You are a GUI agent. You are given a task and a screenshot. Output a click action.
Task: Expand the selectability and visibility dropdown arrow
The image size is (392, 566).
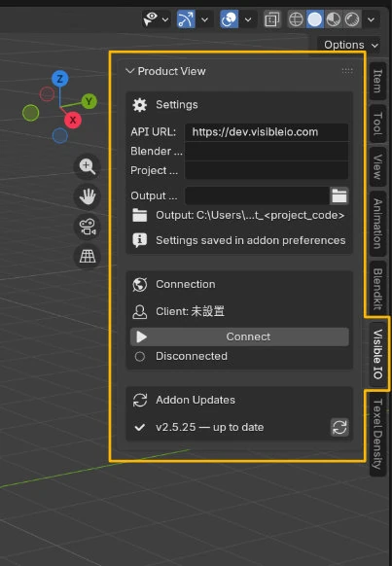pyautogui.click(x=165, y=19)
